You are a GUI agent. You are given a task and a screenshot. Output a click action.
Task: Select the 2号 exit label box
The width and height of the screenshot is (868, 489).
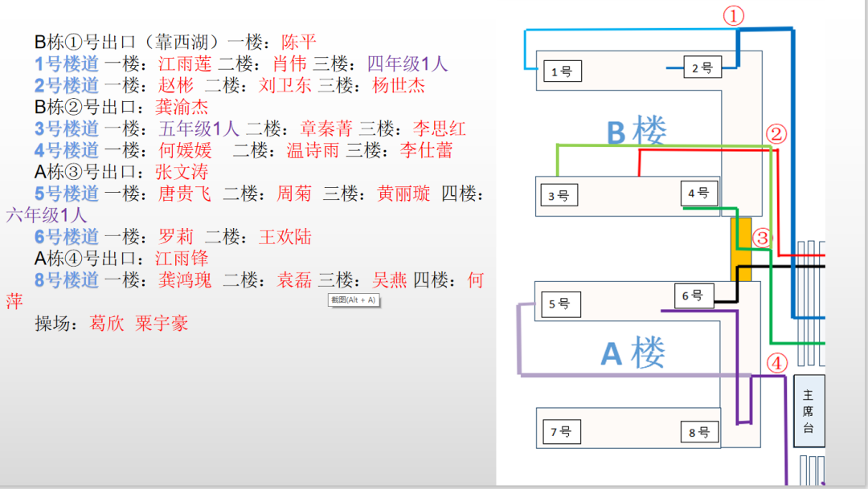pyautogui.click(x=701, y=67)
